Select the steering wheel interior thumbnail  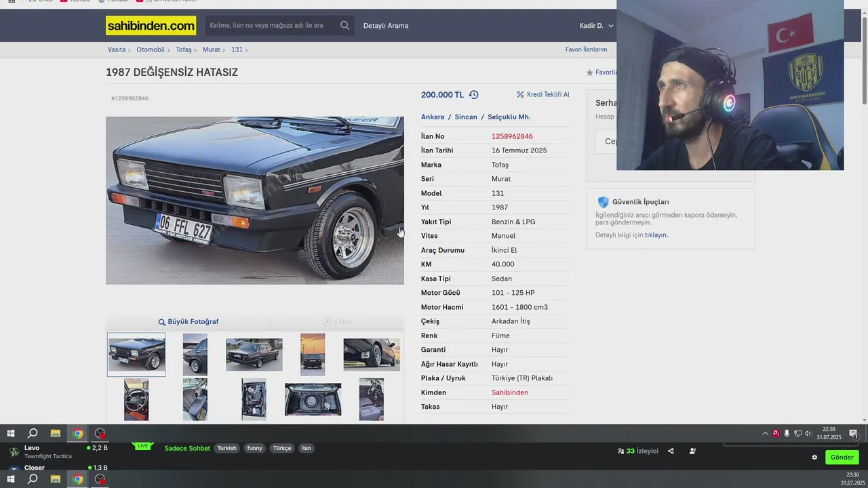point(136,399)
